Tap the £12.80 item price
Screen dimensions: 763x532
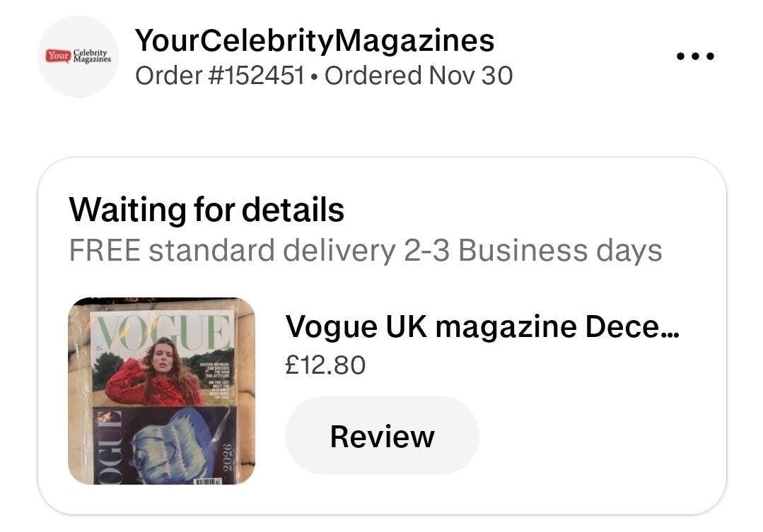click(x=325, y=365)
